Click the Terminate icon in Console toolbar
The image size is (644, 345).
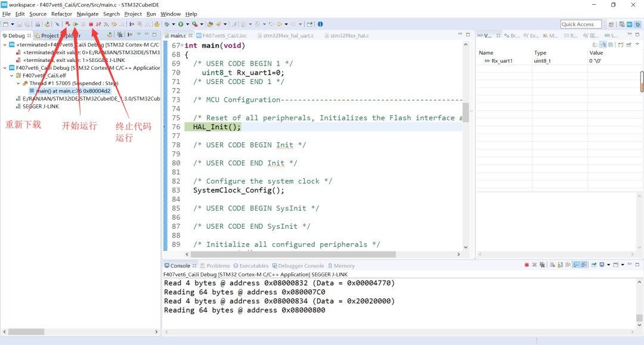[527, 265]
